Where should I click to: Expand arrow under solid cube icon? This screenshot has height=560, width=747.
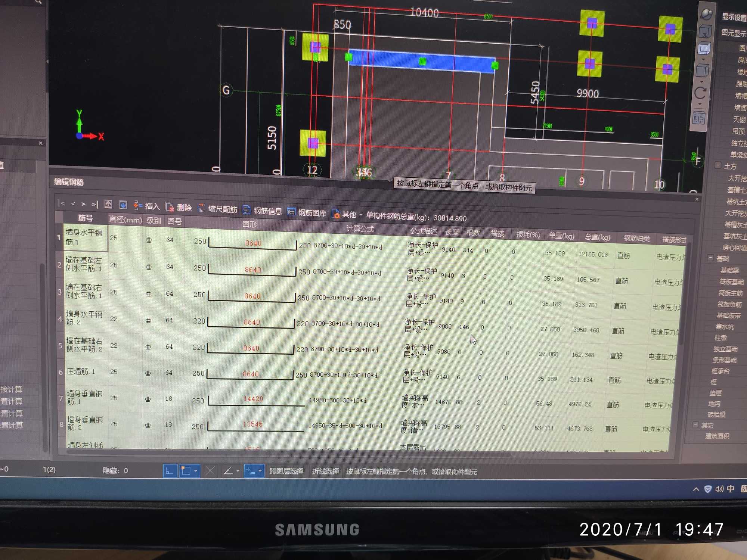[x=701, y=81]
